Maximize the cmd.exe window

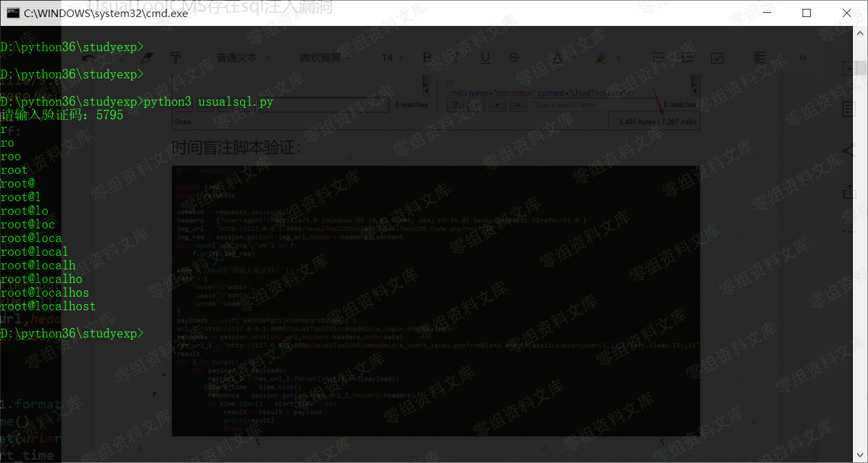[x=807, y=13]
